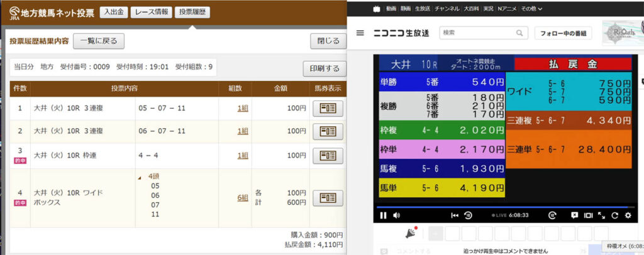This screenshot has height=255, width=644.
Task: Switch to the 入出金 tab
Action: coord(113,12)
